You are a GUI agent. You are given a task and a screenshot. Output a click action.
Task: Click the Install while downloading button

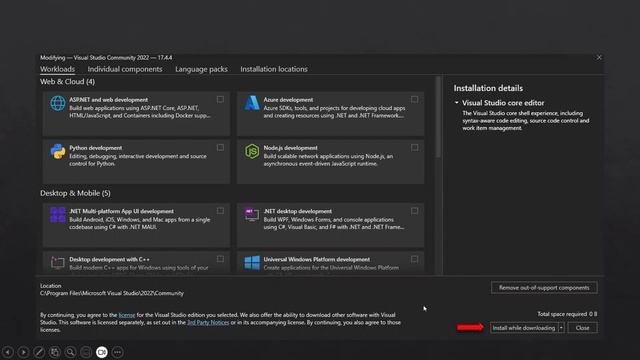(524, 328)
